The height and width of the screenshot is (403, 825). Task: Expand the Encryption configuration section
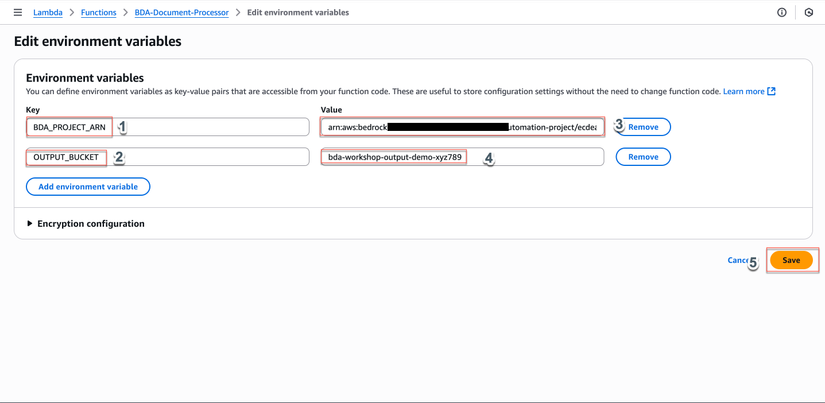30,224
